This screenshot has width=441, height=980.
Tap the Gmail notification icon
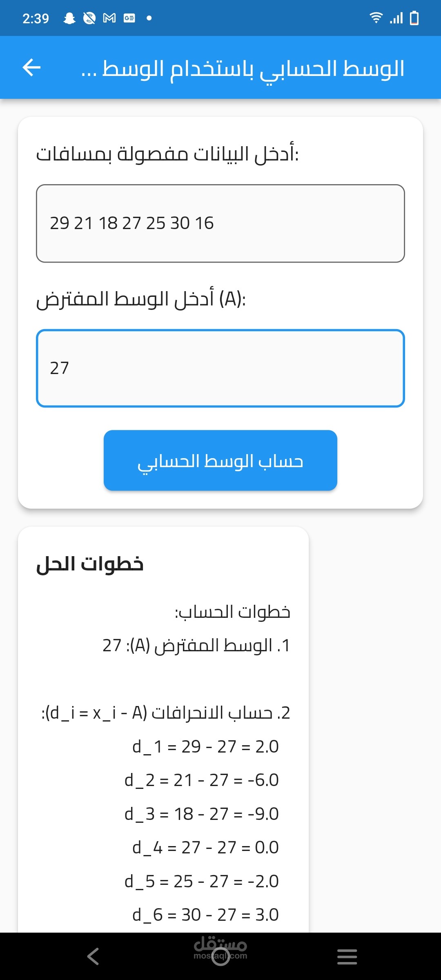tap(109, 18)
